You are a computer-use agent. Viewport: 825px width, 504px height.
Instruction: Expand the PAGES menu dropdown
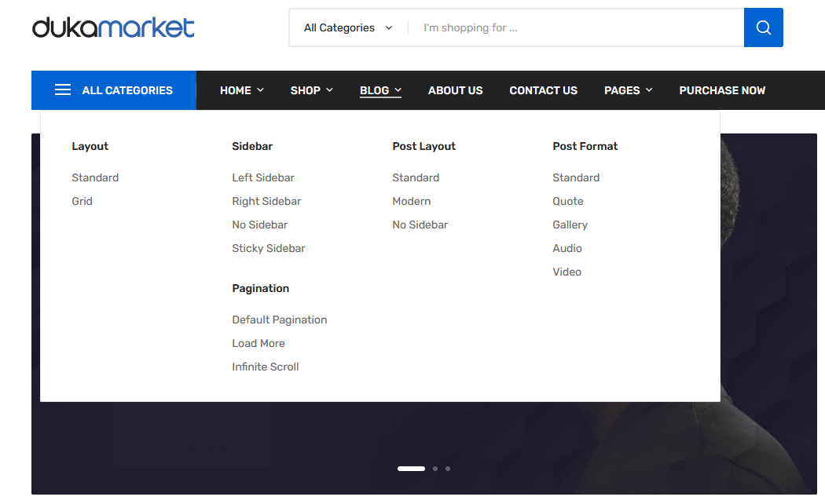point(629,90)
